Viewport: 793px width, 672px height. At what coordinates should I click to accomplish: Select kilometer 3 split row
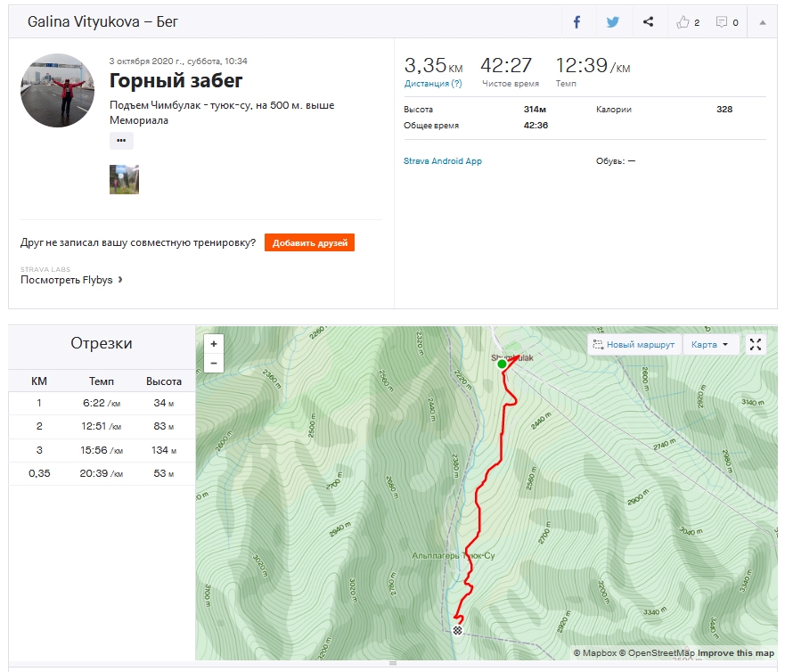tap(102, 450)
